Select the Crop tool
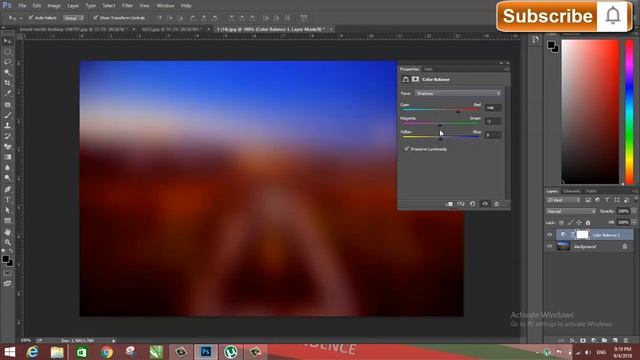640x360 pixels. tap(7, 83)
